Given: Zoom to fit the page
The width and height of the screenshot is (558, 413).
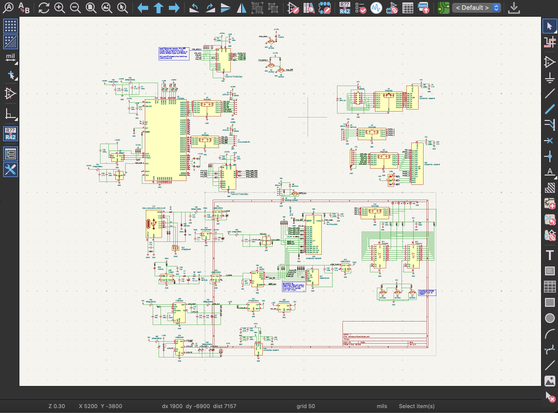Looking at the screenshot, I should [91, 7].
